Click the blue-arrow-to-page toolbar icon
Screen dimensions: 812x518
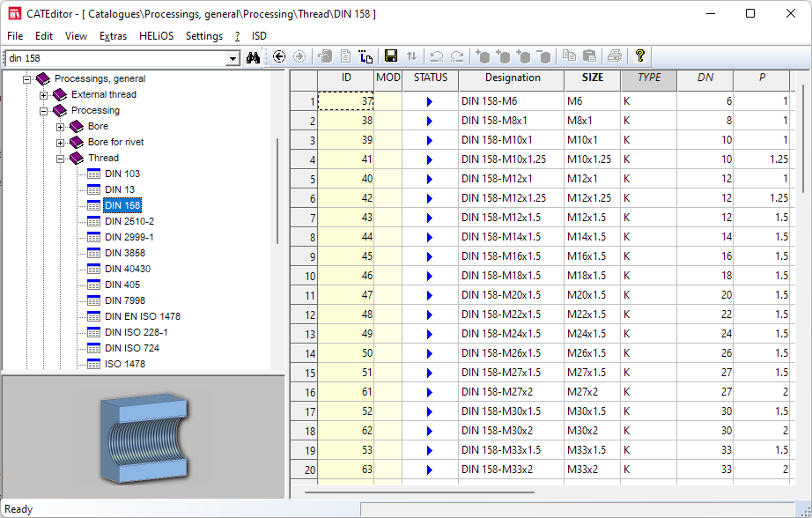coord(365,56)
